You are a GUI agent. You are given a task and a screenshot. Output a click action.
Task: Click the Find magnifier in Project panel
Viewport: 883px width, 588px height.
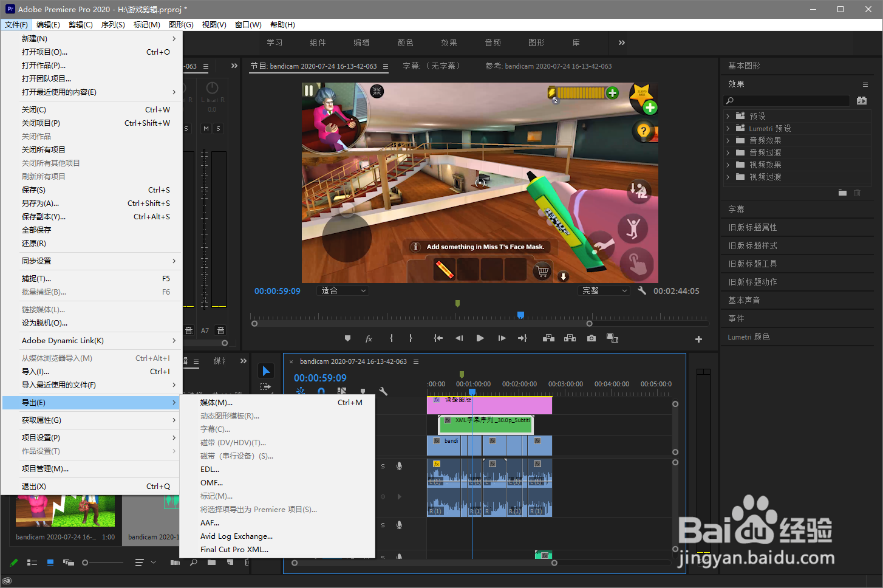click(x=193, y=562)
